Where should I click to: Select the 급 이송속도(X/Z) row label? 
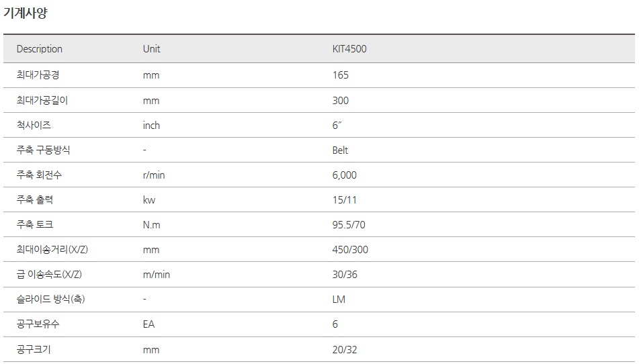coord(49,275)
